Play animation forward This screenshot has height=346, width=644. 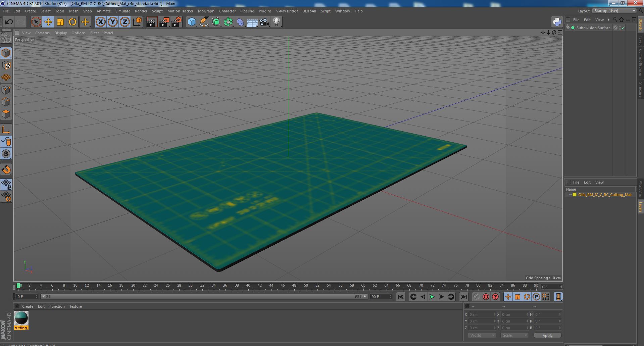[x=432, y=297]
